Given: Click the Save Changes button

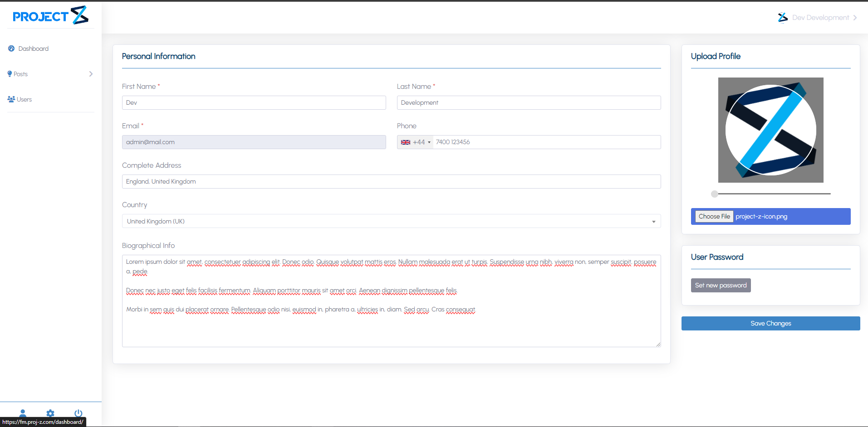Looking at the screenshot, I should pyautogui.click(x=770, y=323).
